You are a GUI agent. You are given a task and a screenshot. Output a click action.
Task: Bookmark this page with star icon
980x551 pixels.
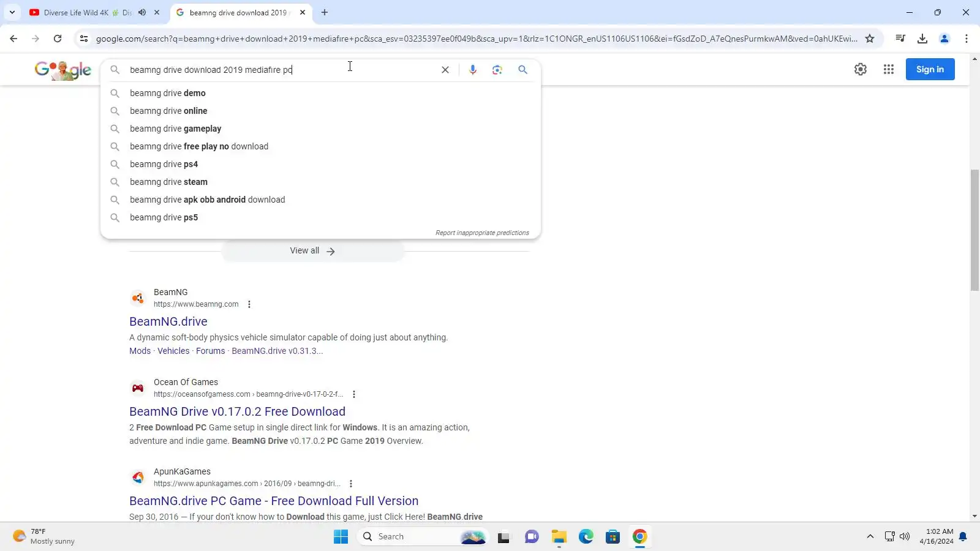(x=870, y=39)
